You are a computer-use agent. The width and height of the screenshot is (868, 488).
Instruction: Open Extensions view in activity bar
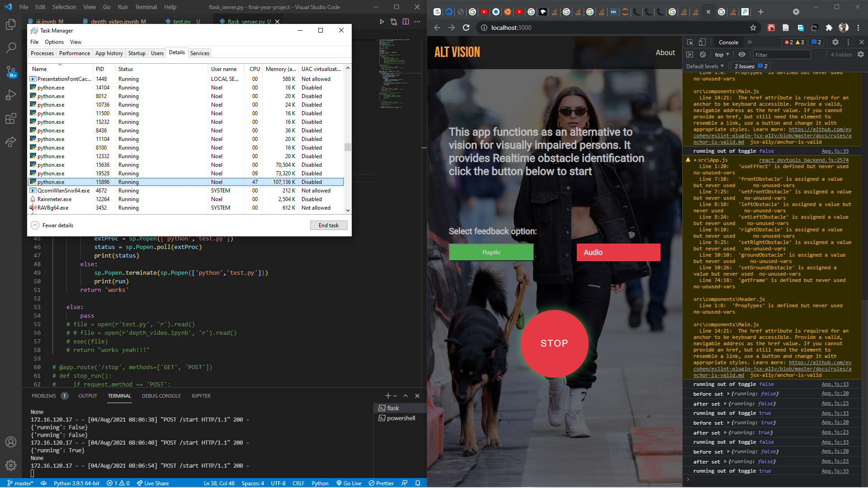tap(11, 119)
